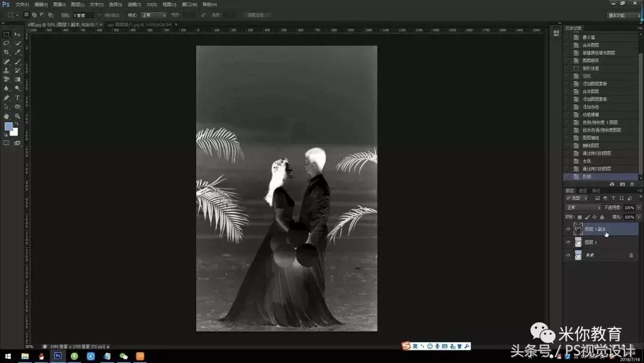Select the 反相 history state

pos(587,176)
